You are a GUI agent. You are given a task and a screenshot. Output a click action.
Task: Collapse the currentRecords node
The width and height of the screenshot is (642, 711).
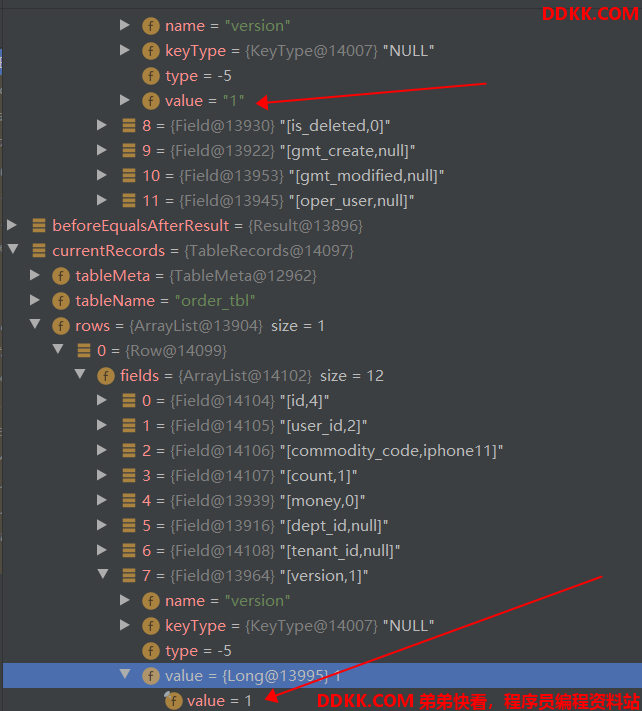(x=13, y=248)
